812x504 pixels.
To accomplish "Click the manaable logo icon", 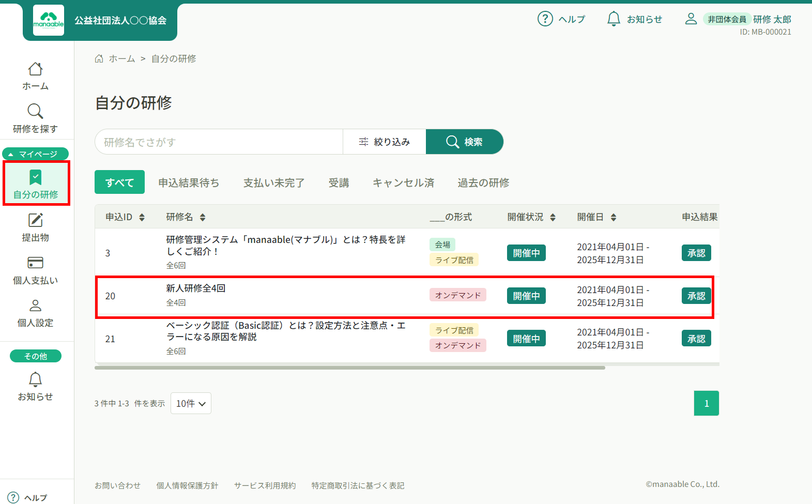I will [49, 20].
